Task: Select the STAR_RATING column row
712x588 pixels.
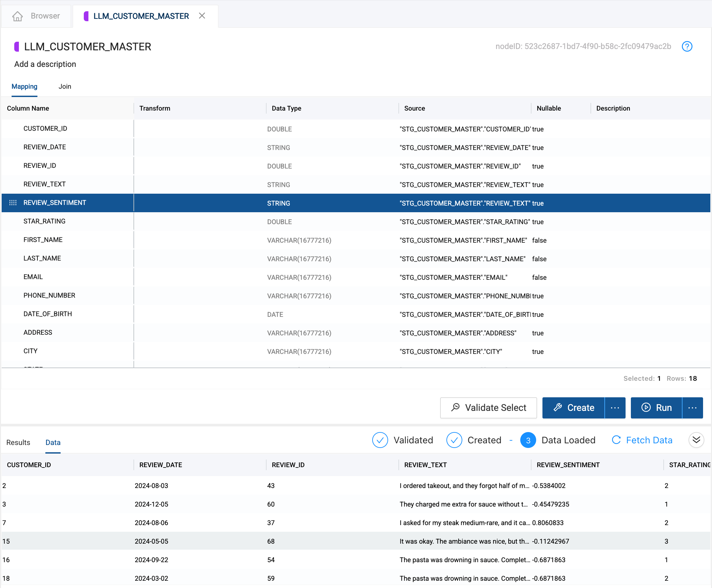Action: click(44, 221)
